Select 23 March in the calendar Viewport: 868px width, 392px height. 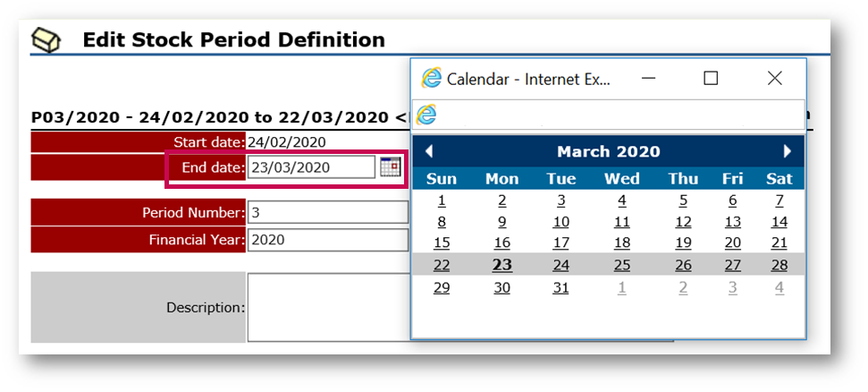502,265
